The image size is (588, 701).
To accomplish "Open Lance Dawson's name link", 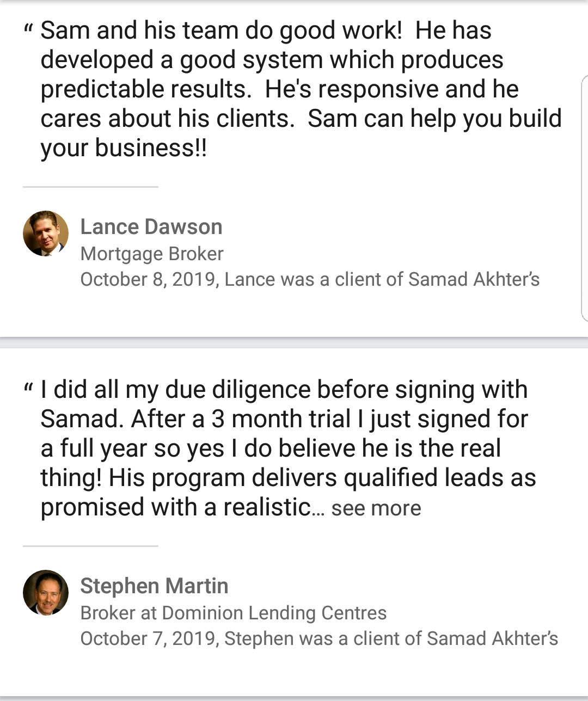I will (x=151, y=227).
